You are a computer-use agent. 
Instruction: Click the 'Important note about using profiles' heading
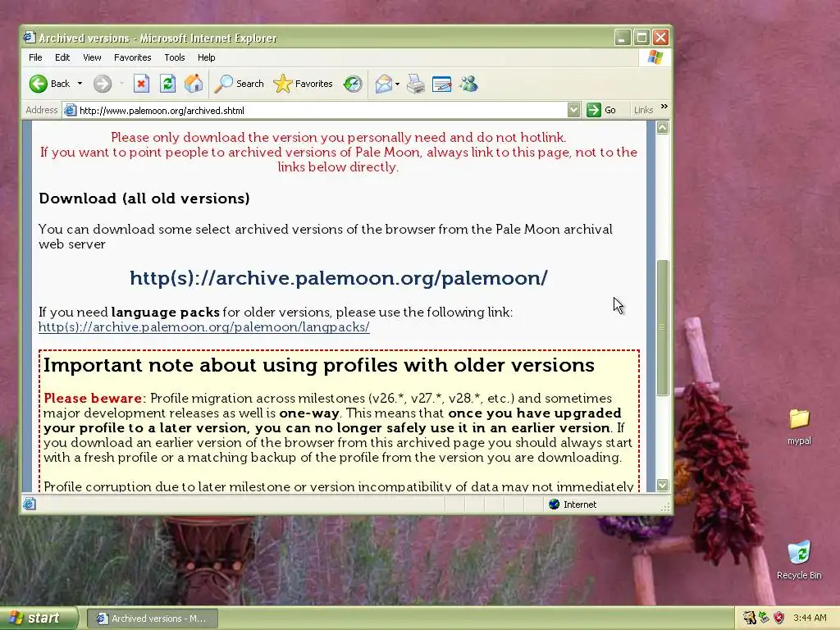319,365
